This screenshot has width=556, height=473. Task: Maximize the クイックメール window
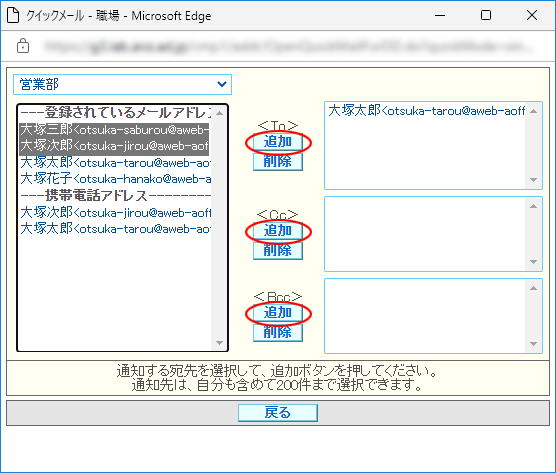[486, 15]
